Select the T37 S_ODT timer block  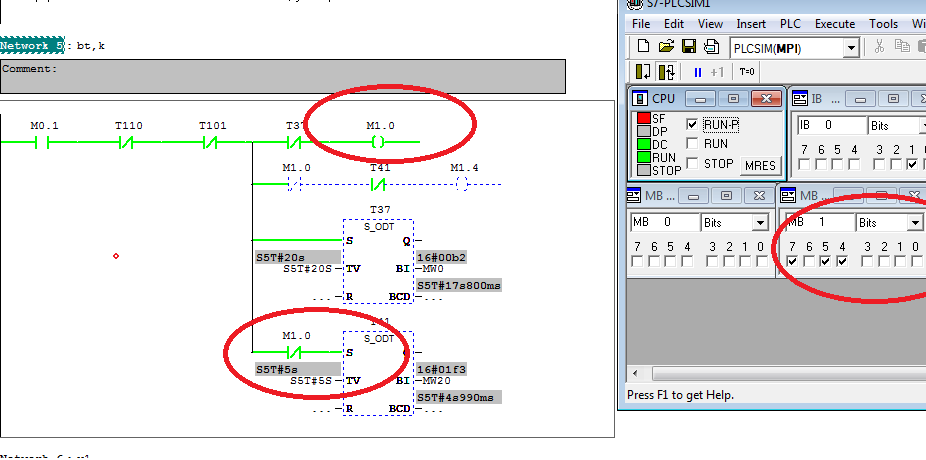(x=378, y=261)
